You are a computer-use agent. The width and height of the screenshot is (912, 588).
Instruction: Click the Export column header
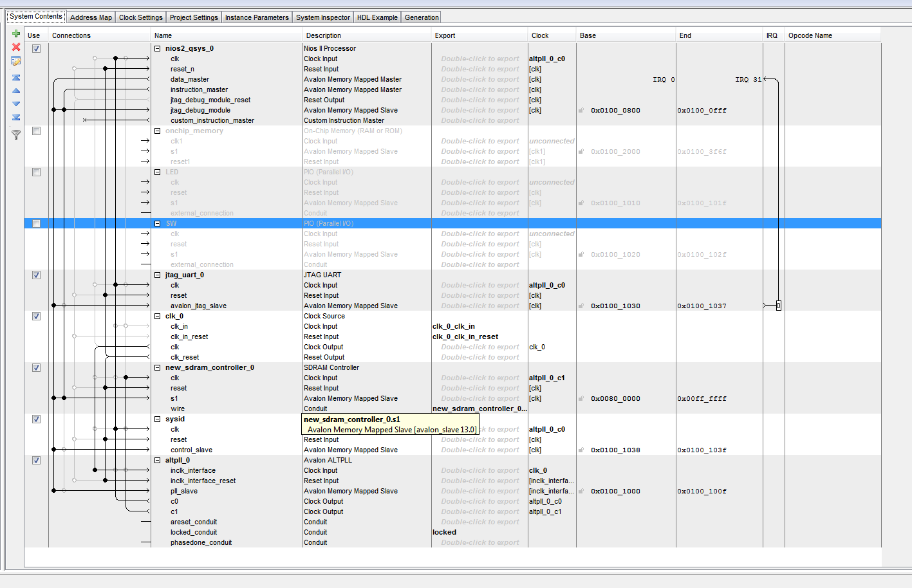pos(479,35)
